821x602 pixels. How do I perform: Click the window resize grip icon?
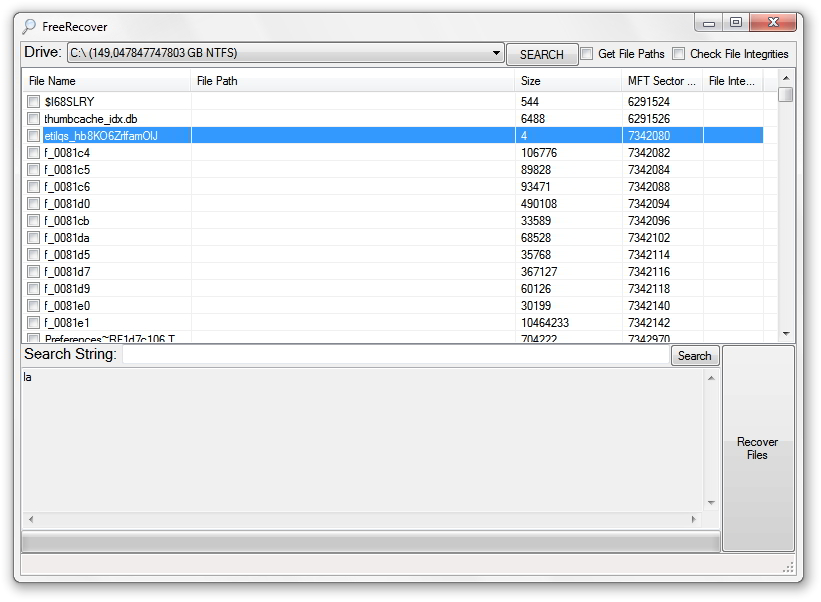[789, 568]
